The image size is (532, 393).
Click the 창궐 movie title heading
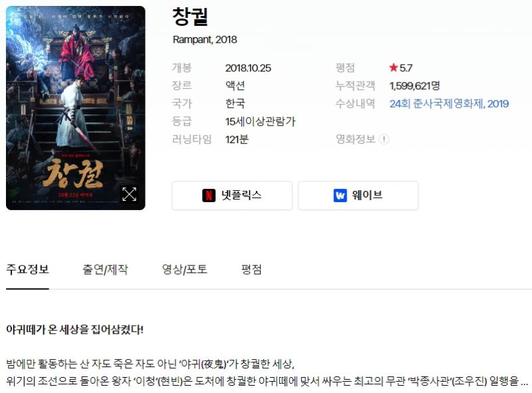click(190, 17)
